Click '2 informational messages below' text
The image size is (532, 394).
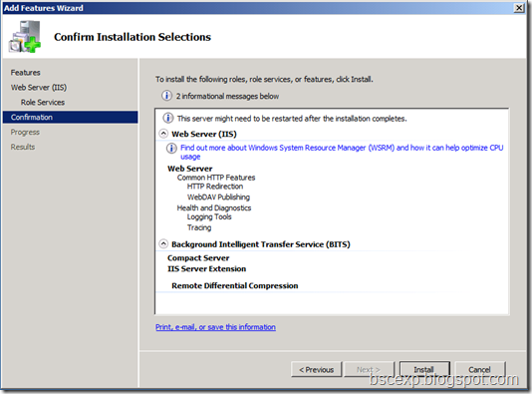coord(227,96)
